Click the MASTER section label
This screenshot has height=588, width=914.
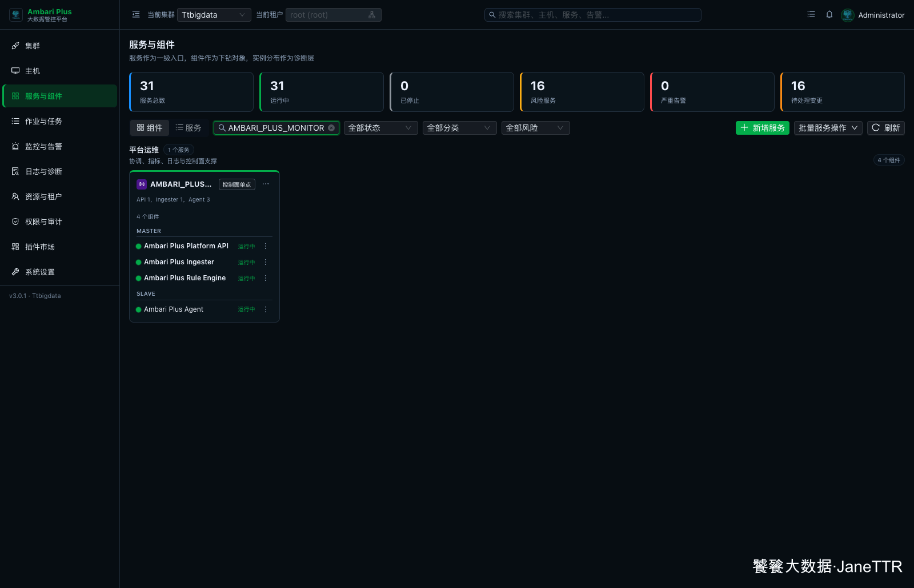click(149, 231)
